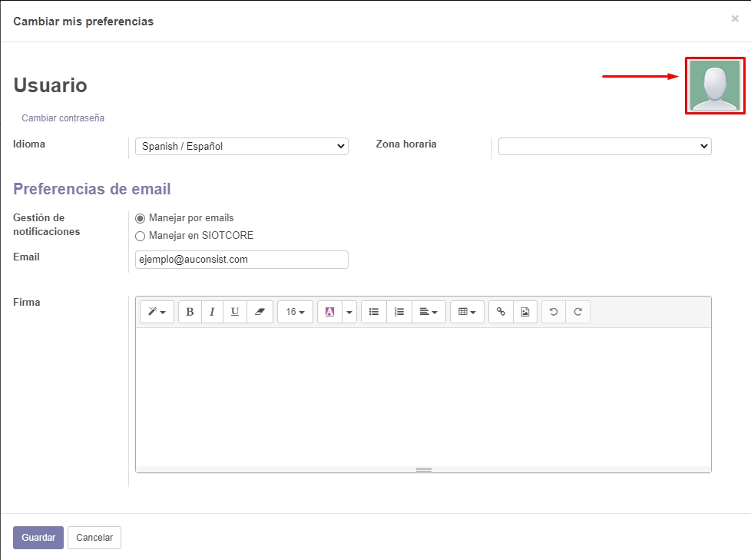The width and height of the screenshot is (751, 560).
Task: Open the Idioma language dropdown
Action: click(241, 146)
